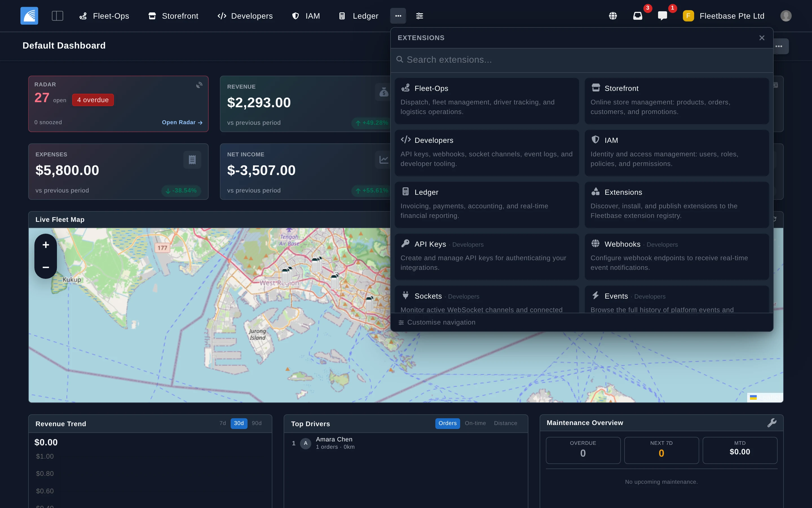The height and width of the screenshot is (508, 812).
Task: Click the Radar satellite dish icon
Action: click(x=199, y=85)
